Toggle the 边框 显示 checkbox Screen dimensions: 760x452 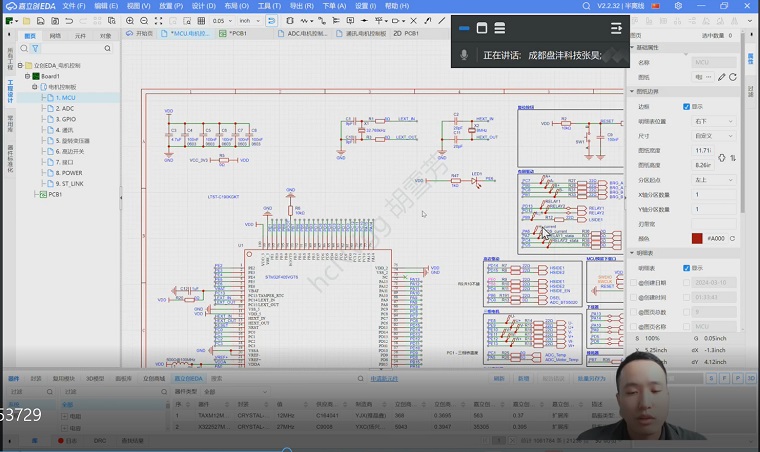(686, 107)
